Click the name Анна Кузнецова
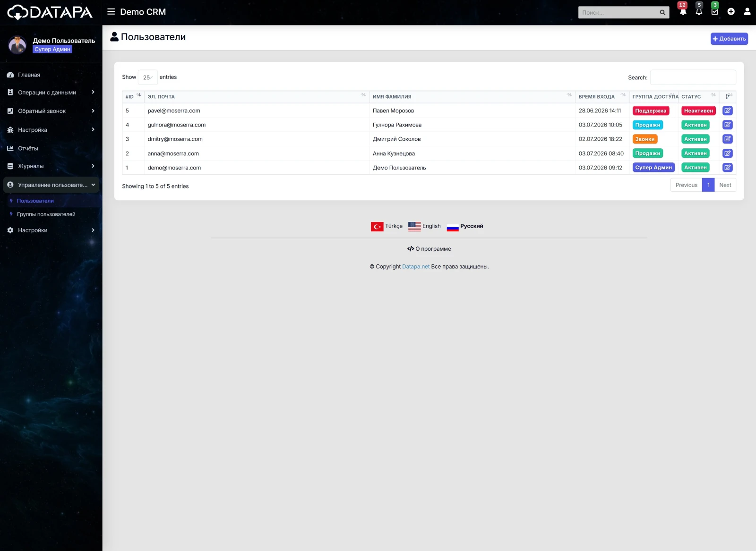756x551 pixels. (394, 153)
